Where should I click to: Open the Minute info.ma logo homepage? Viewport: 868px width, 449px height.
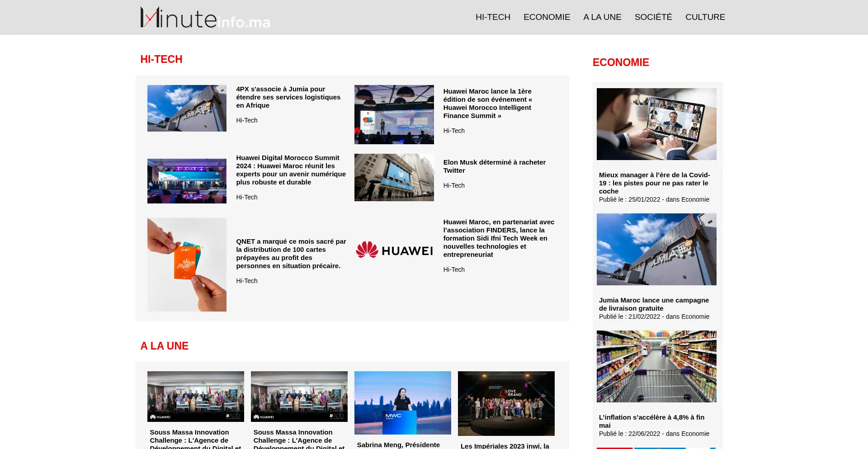coord(205,17)
